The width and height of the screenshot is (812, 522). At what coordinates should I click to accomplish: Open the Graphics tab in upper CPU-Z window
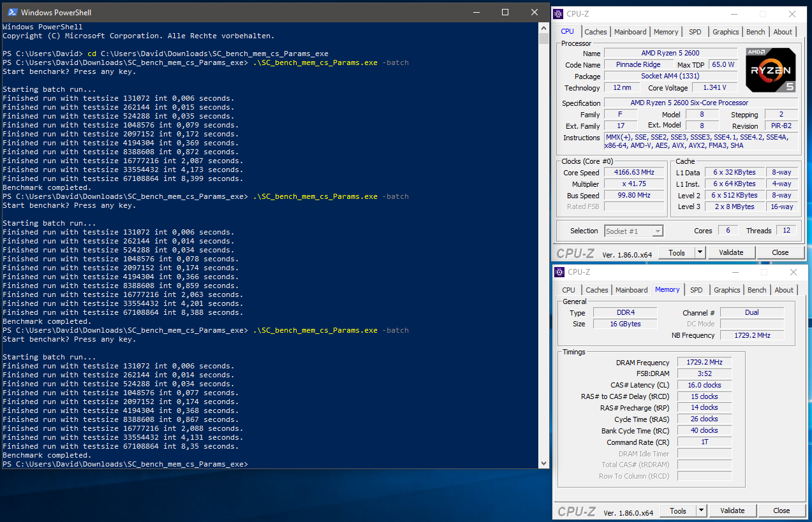726,32
